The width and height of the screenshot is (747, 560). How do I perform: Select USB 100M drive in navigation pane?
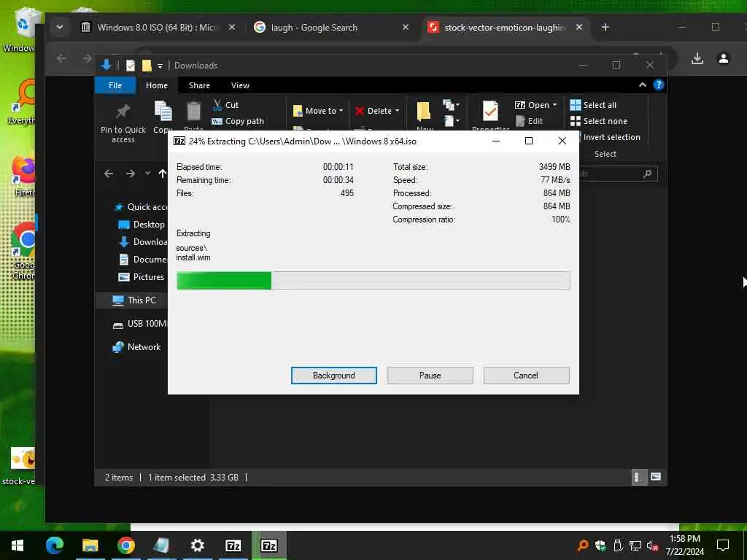pyautogui.click(x=139, y=323)
